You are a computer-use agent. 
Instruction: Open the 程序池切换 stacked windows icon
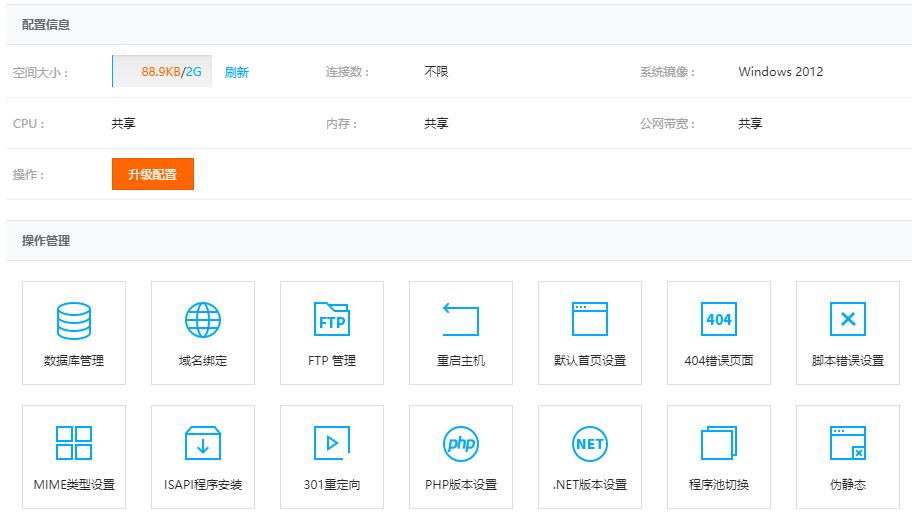pos(719,443)
